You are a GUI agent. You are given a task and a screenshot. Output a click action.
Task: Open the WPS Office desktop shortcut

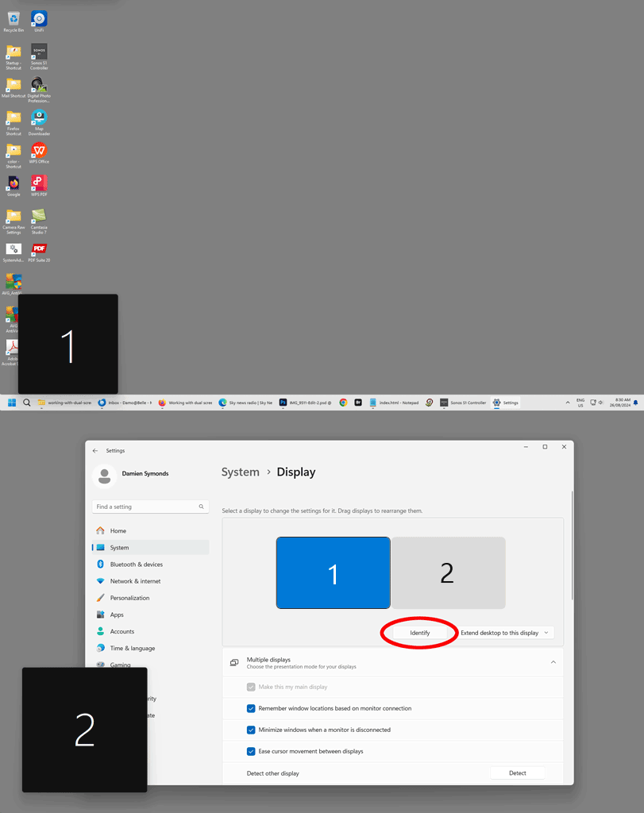[x=39, y=152]
